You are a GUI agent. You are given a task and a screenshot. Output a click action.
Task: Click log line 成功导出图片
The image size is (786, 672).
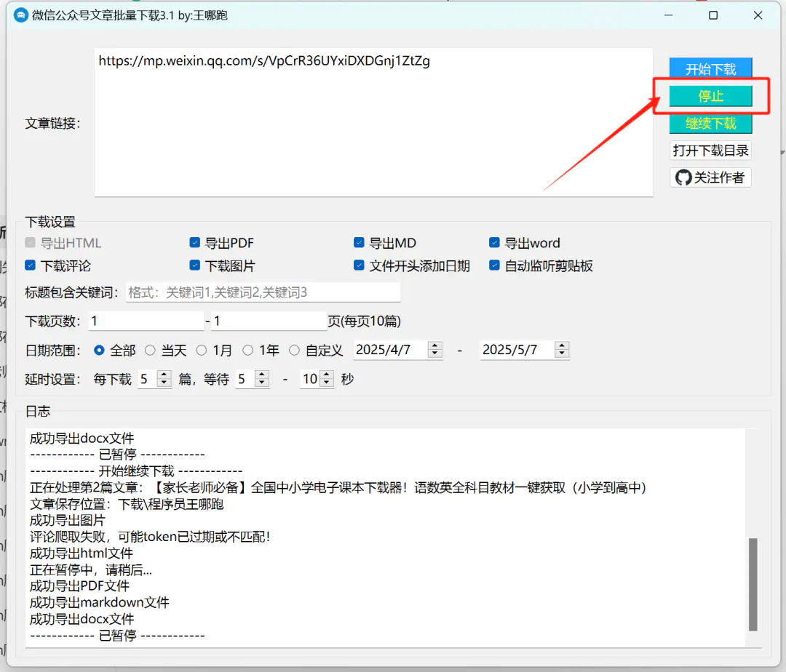tap(67, 520)
